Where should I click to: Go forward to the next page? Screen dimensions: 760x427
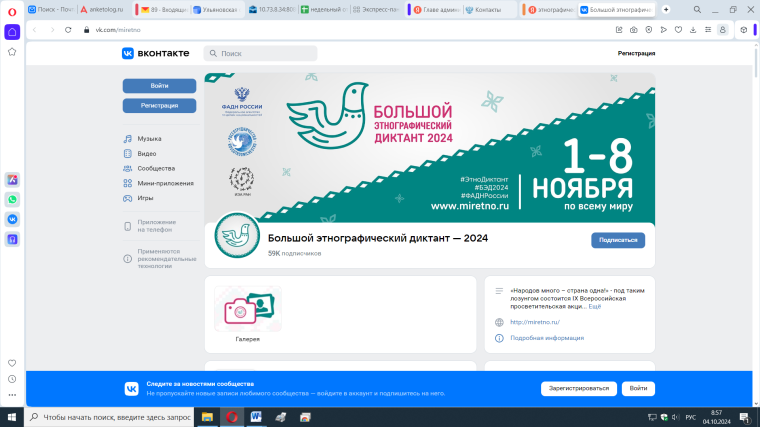(x=52, y=30)
